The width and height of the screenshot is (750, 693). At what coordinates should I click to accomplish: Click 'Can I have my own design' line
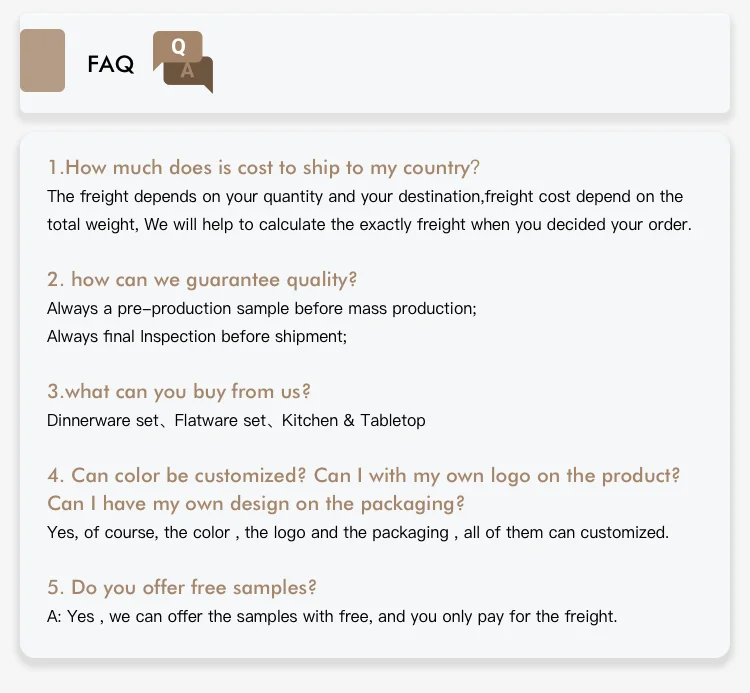[x=255, y=503]
